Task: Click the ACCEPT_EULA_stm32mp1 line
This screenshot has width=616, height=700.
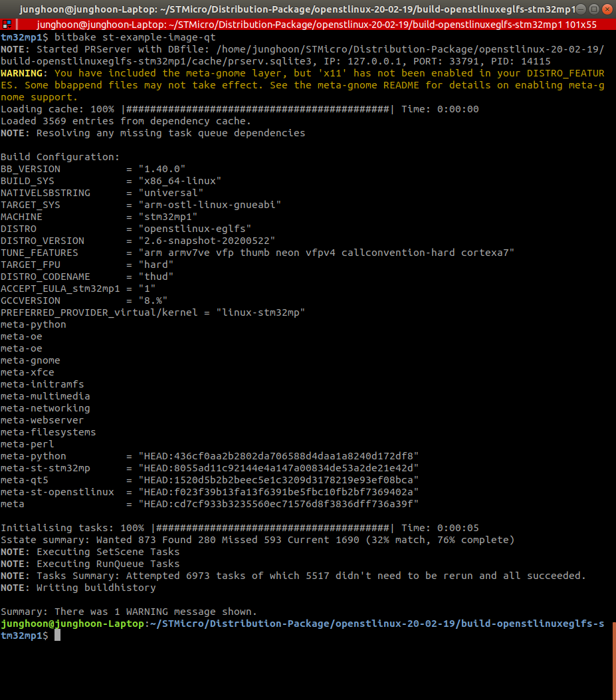Action: (78, 289)
